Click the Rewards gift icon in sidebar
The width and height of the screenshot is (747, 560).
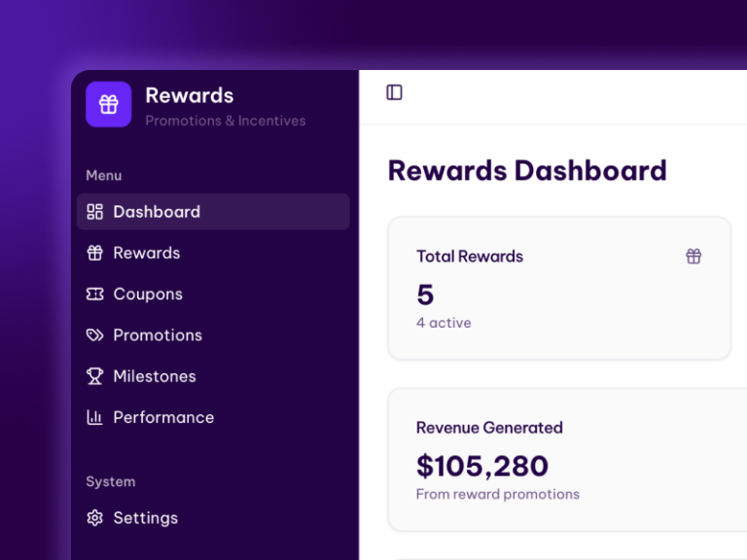coord(94,253)
